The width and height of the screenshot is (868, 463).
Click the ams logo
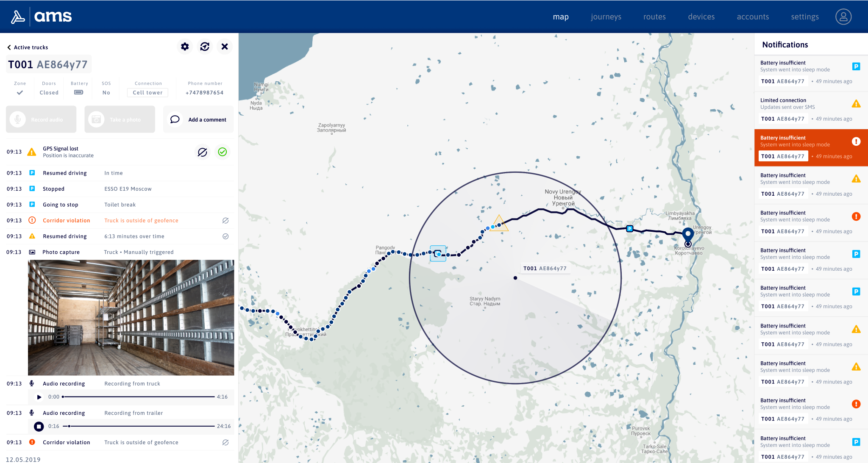click(42, 17)
